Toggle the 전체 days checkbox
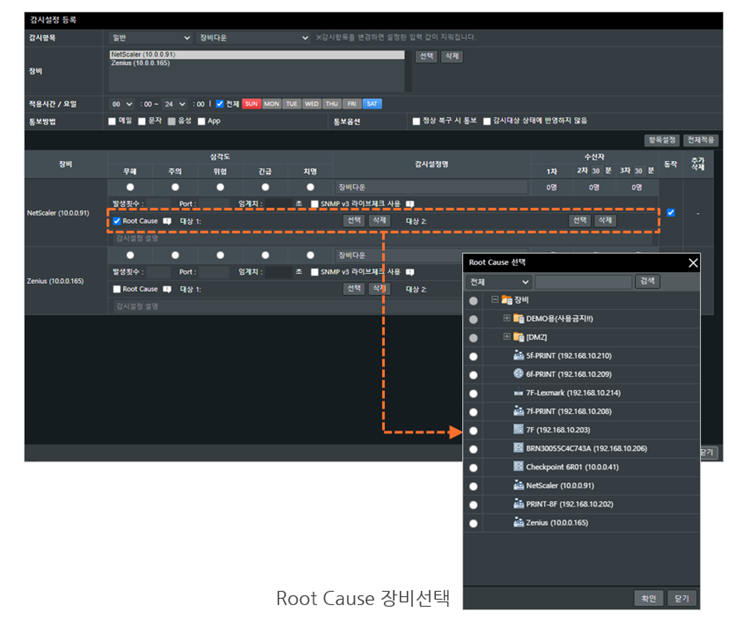Screen dimensions: 737x627 pyautogui.click(x=220, y=104)
